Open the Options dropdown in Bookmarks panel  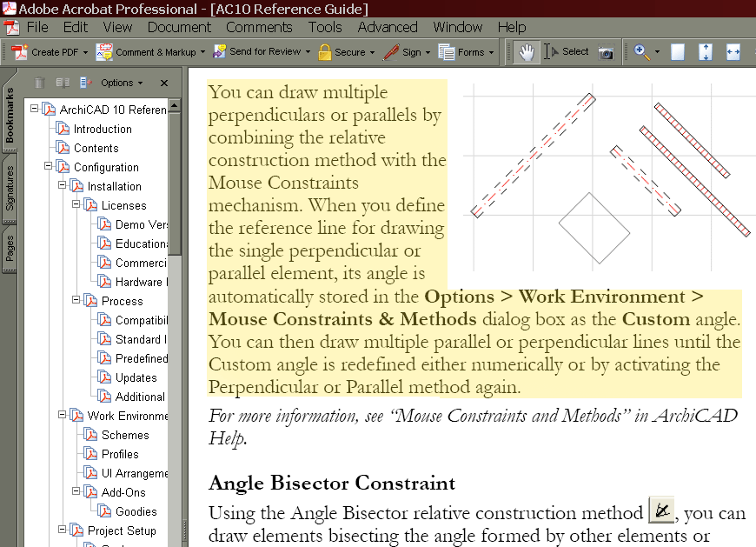(x=118, y=83)
